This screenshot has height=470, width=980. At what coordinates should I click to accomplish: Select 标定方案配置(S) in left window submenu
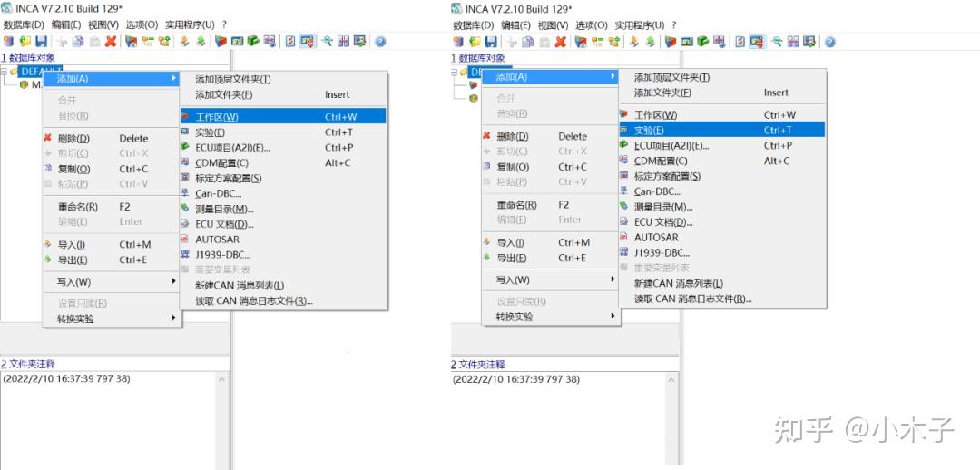tap(283, 178)
